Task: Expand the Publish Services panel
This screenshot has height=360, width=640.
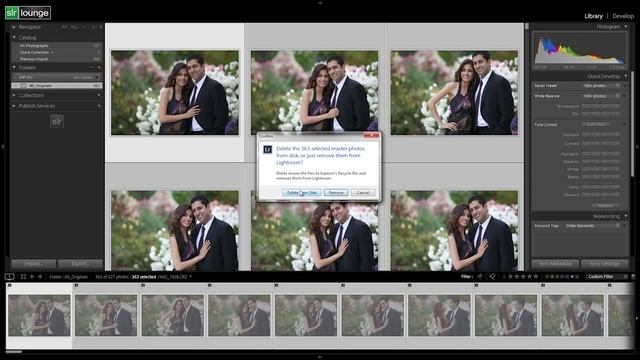Action: [x=14, y=106]
